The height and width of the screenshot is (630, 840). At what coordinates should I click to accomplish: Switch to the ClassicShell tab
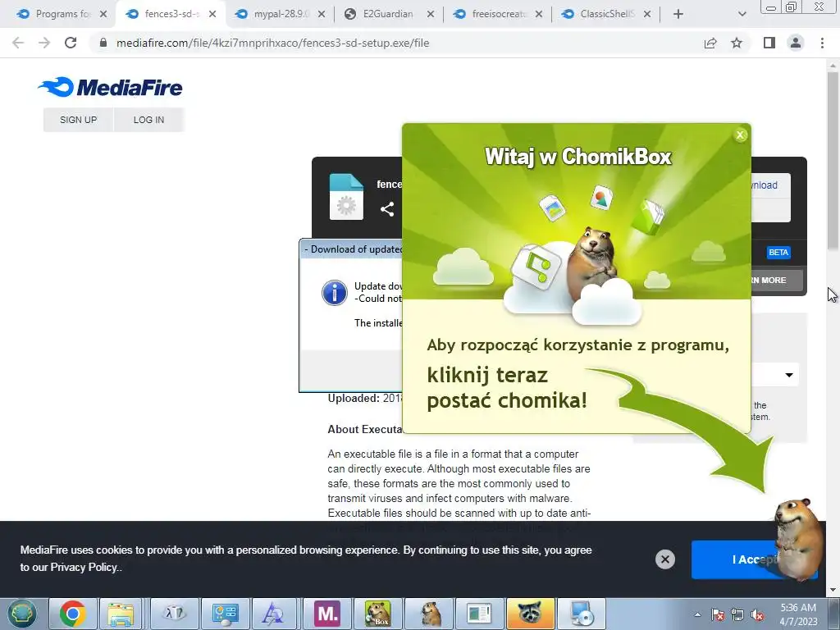pos(605,14)
